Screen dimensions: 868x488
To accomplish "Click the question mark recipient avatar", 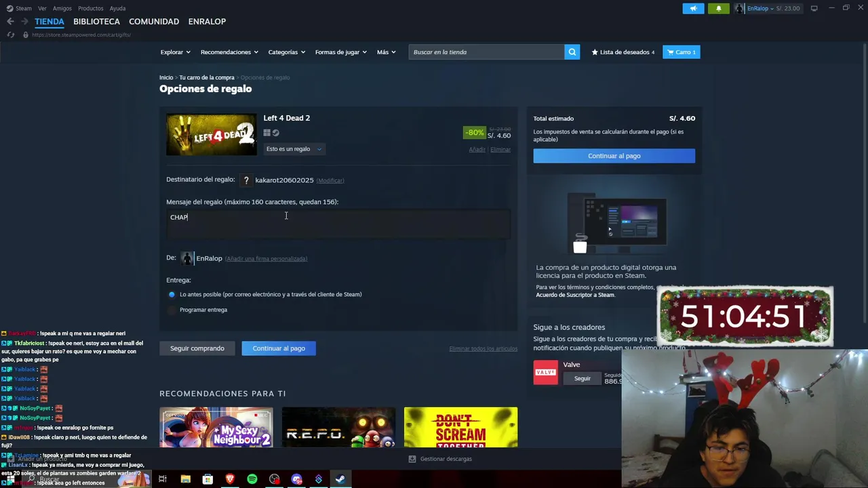I will 246,180.
